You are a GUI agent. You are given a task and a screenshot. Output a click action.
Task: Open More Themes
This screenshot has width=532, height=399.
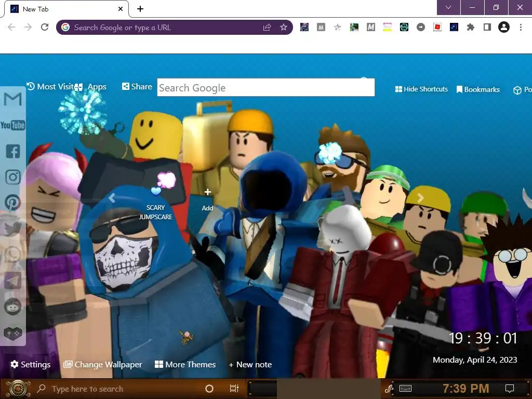click(x=185, y=364)
